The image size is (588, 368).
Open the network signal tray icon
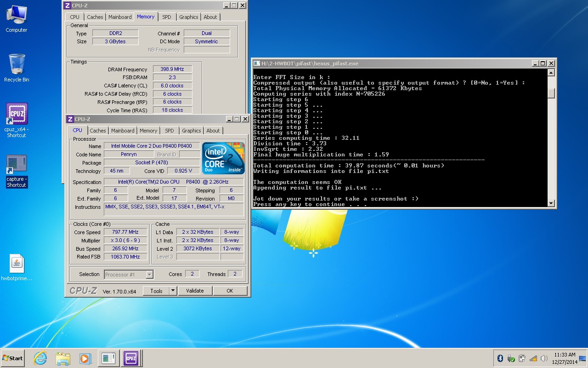coord(533,358)
